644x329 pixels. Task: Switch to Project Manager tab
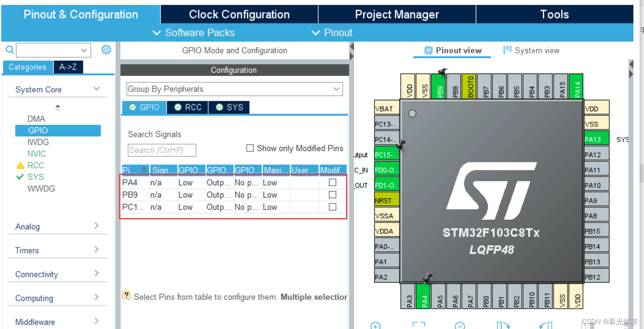[397, 14]
